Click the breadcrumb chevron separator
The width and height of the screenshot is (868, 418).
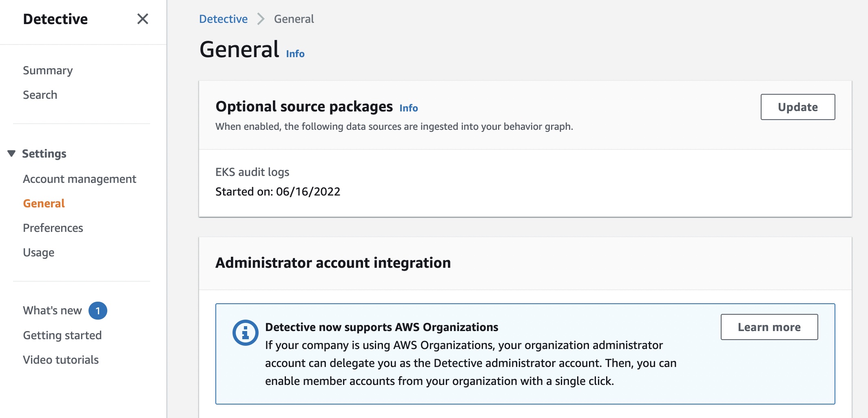point(261,19)
